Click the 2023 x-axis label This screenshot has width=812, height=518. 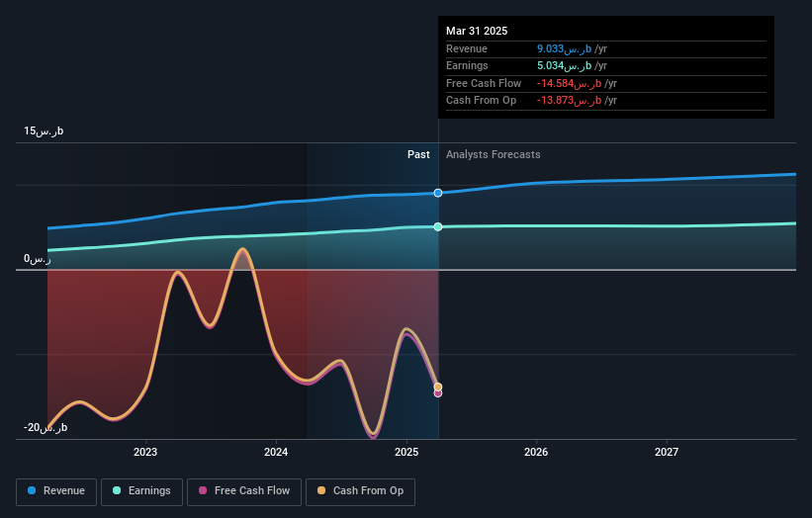coord(145,453)
